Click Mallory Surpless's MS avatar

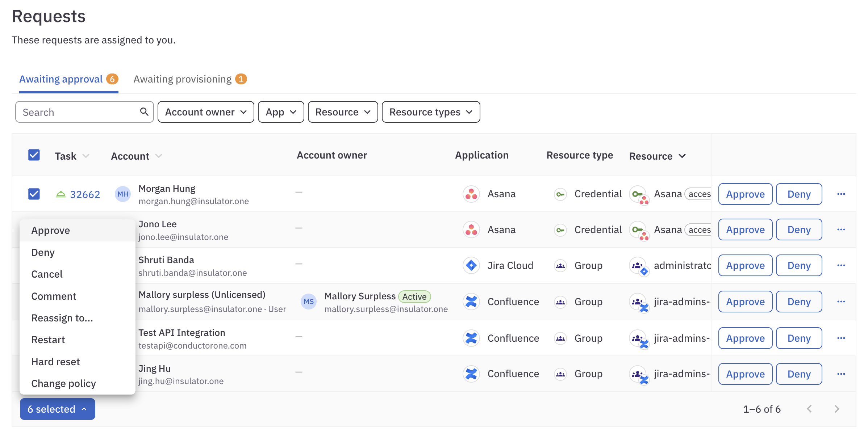pyautogui.click(x=309, y=302)
